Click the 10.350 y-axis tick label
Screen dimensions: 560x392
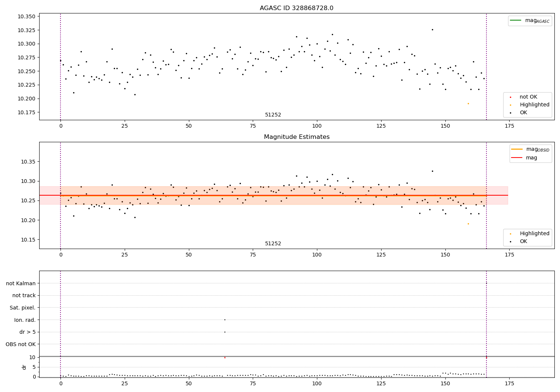click(x=27, y=16)
